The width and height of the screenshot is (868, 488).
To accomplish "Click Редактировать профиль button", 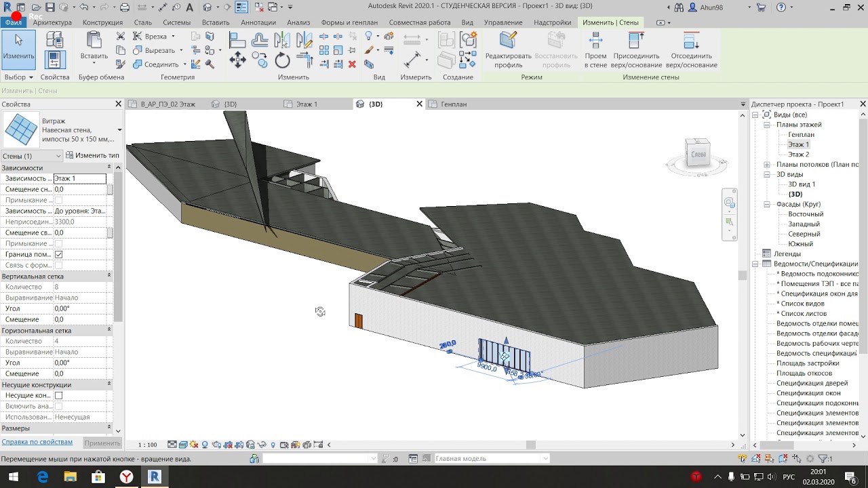I will tap(508, 49).
